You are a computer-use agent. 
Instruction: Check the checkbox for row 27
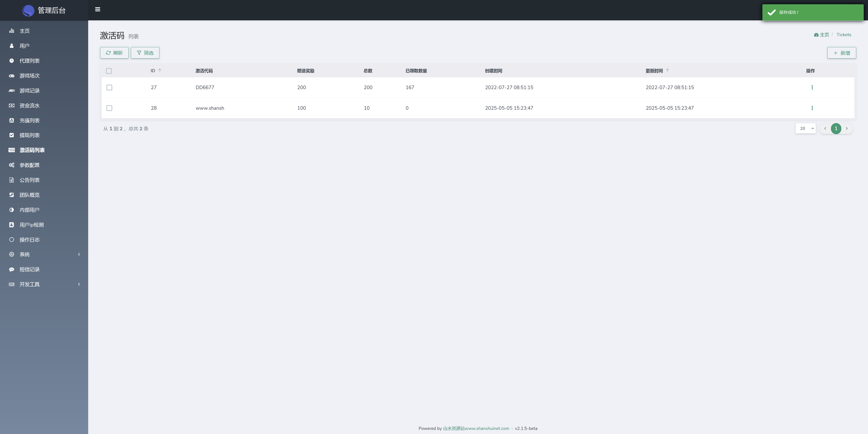click(x=109, y=87)
